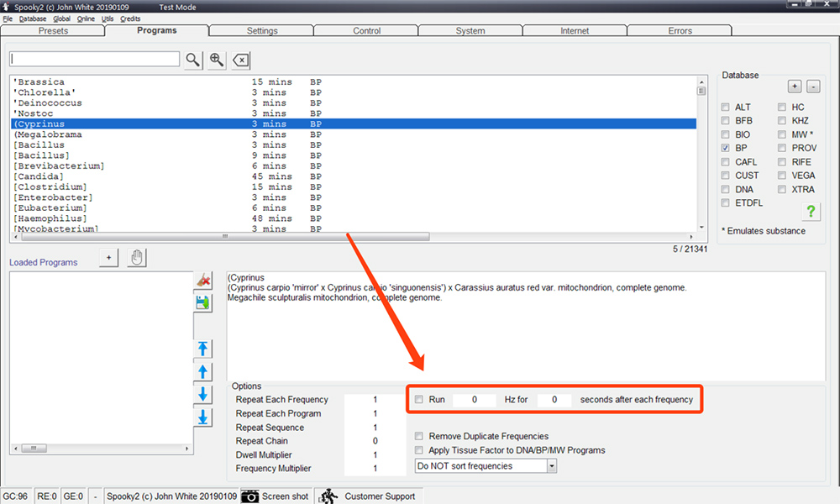Move program to top with barred up arrow
This screenshot has height=504, width=840.
tap(202, 349)
